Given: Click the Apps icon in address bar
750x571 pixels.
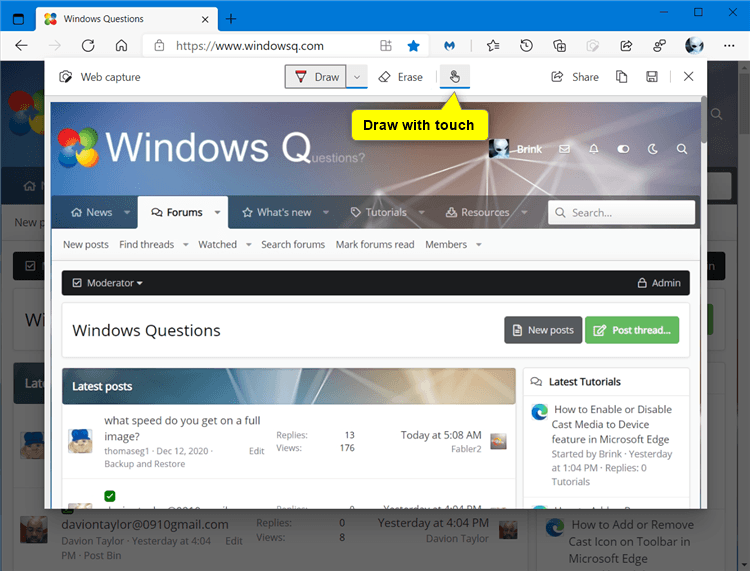Looking at the screenshot, I should pyautogui.click(x=386, y=46).
